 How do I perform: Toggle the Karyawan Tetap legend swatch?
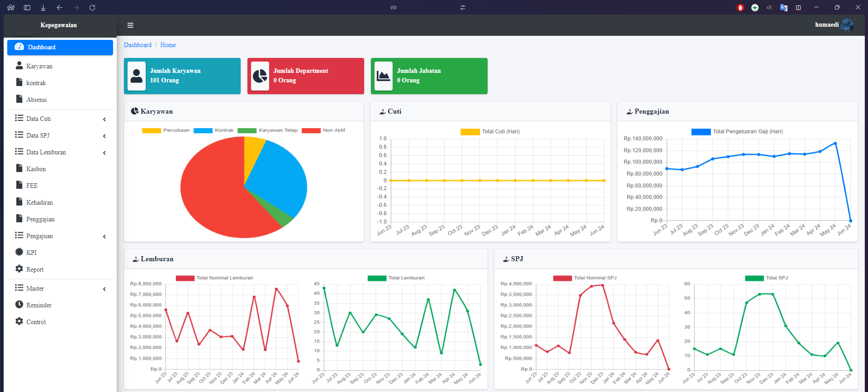click(247, 130)
